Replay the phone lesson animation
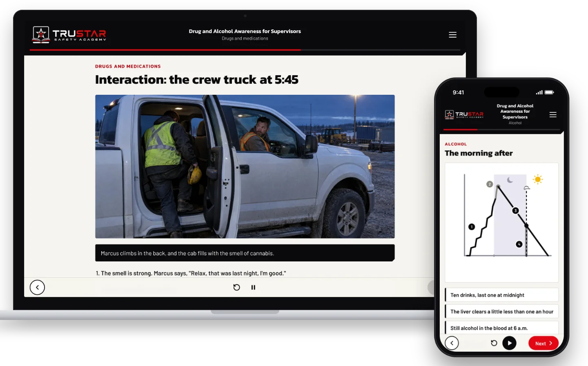Image resolution: width=588 pixels, height=366 pixels. coord(494,343)
